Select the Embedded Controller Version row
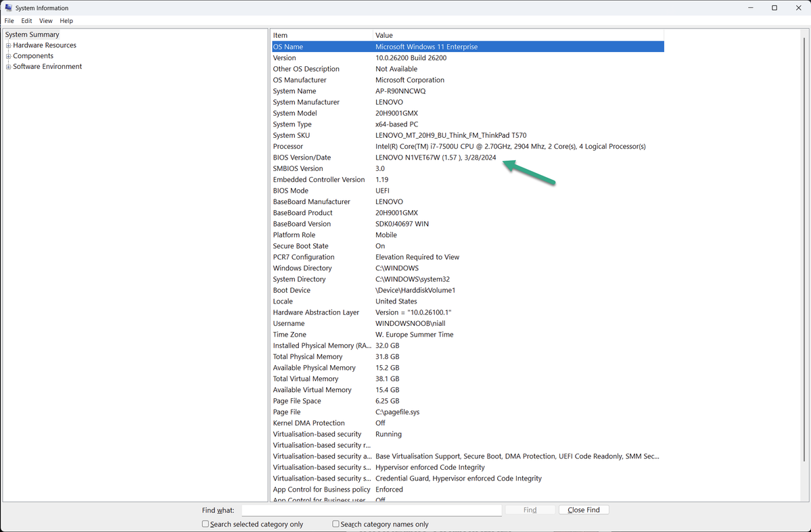 467,179
